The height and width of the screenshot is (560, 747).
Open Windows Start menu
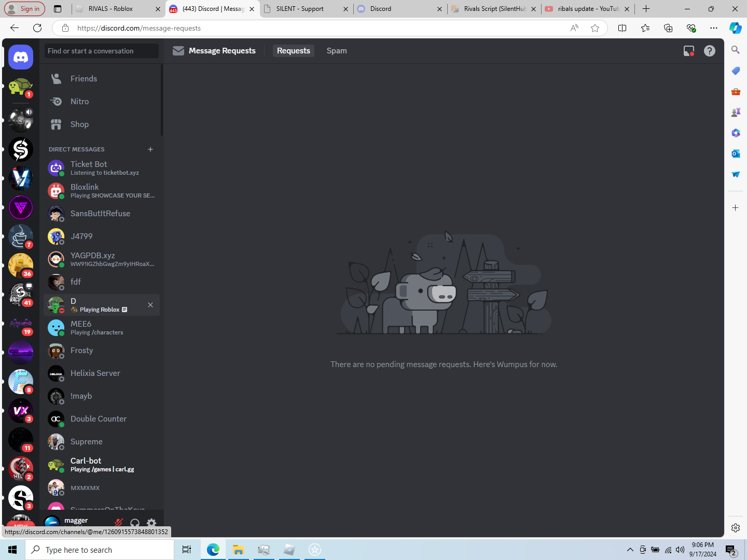click(12, 550)
